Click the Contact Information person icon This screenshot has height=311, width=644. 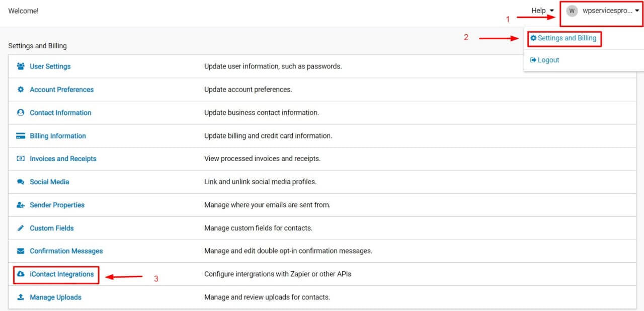pos(20,112)
